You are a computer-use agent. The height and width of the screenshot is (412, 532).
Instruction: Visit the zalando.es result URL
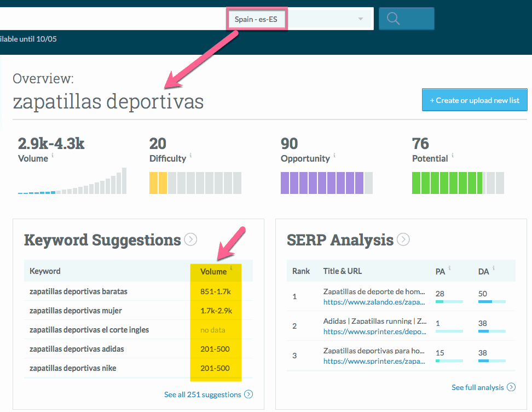pos(375,302)
